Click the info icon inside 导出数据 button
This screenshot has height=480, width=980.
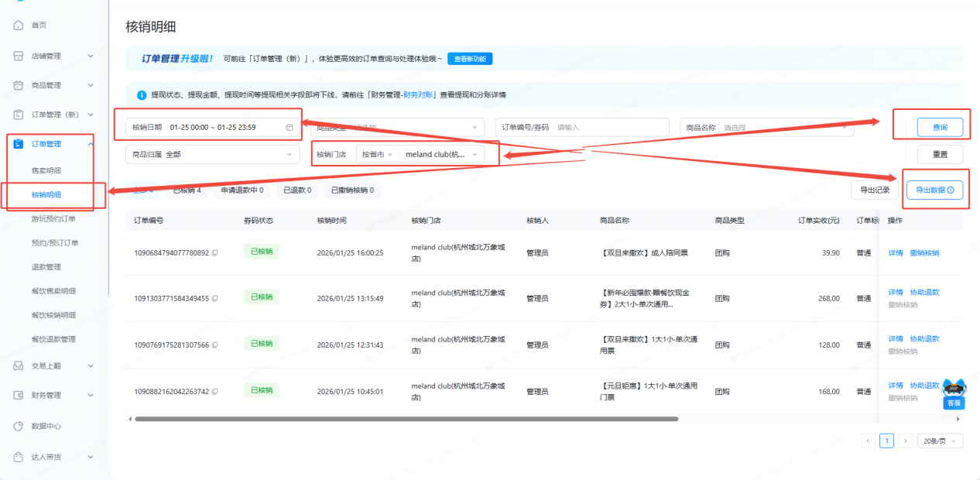click(950, 190)
